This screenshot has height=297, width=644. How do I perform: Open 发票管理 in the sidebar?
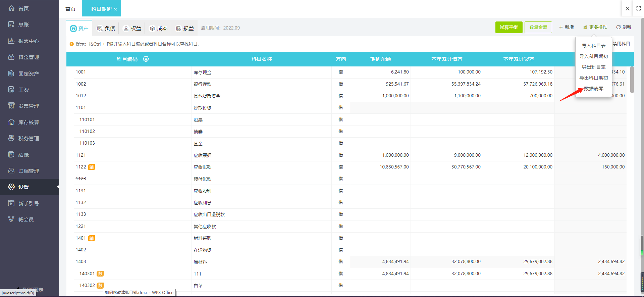pos(29,106)
